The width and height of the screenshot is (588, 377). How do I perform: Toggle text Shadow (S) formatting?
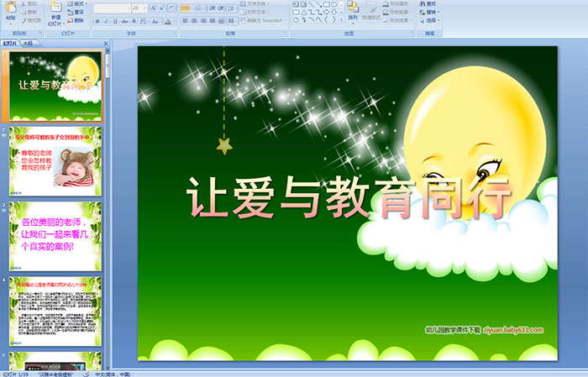[x=134, y=21]
